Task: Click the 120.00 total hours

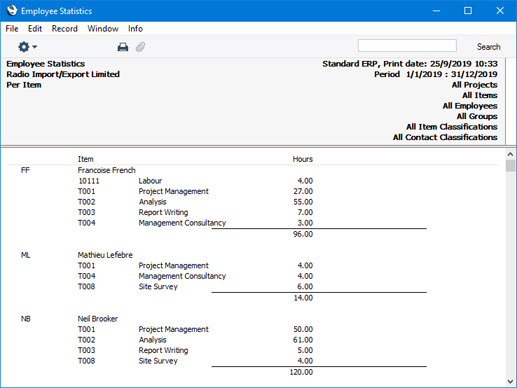Action: 301,372
